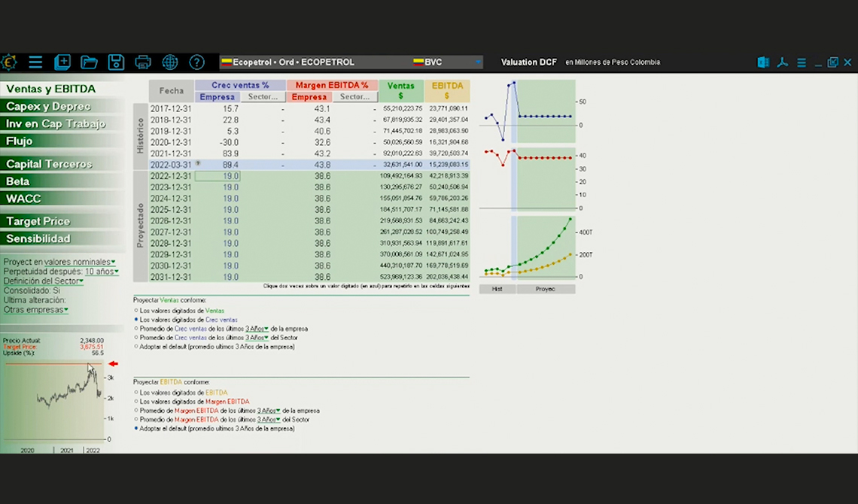This screenshot has height=504, width=858.
Task: Click Sector button under Margen EBITDA %
Action: [354, 97]
